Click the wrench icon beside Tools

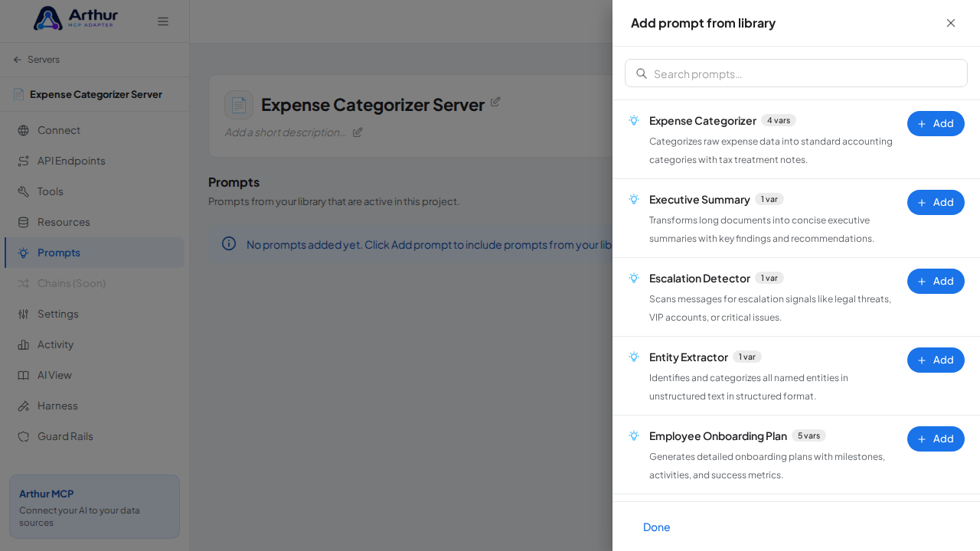coord(23,191)
